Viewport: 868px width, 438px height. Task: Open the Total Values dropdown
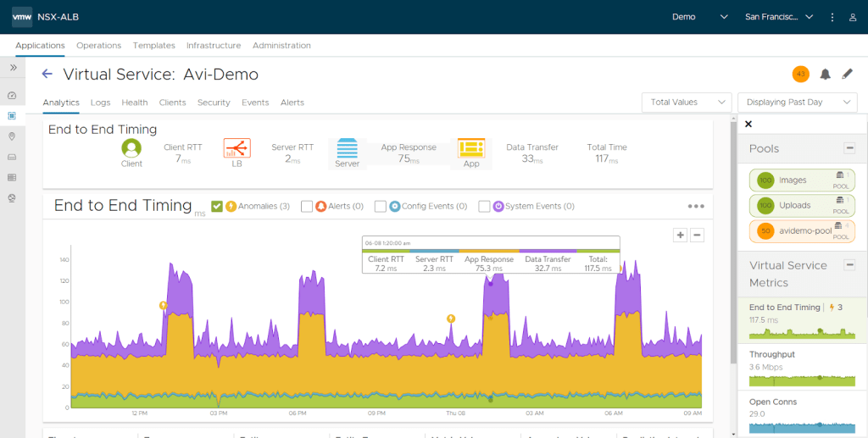(x=687, y=103)
